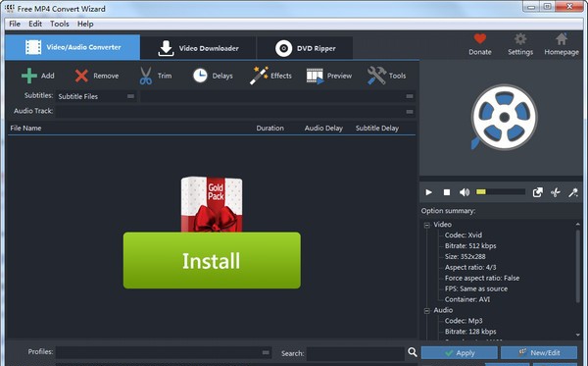
Task: Click the filmstrip Preview icon
Action: point(315,76)
